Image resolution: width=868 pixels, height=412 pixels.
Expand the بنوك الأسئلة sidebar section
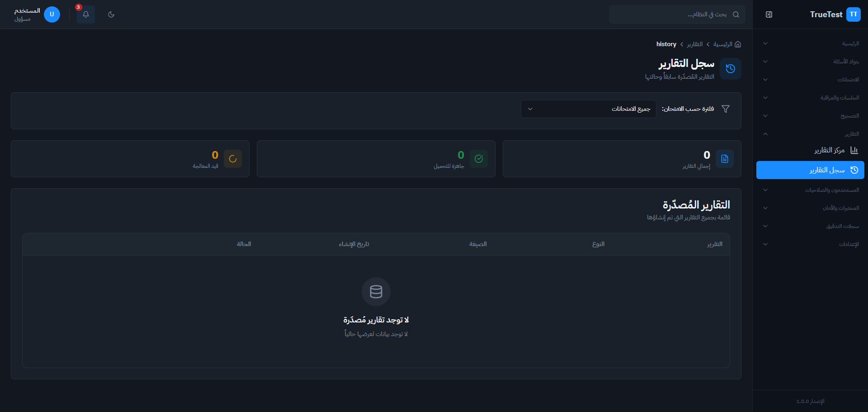point(810,62)
